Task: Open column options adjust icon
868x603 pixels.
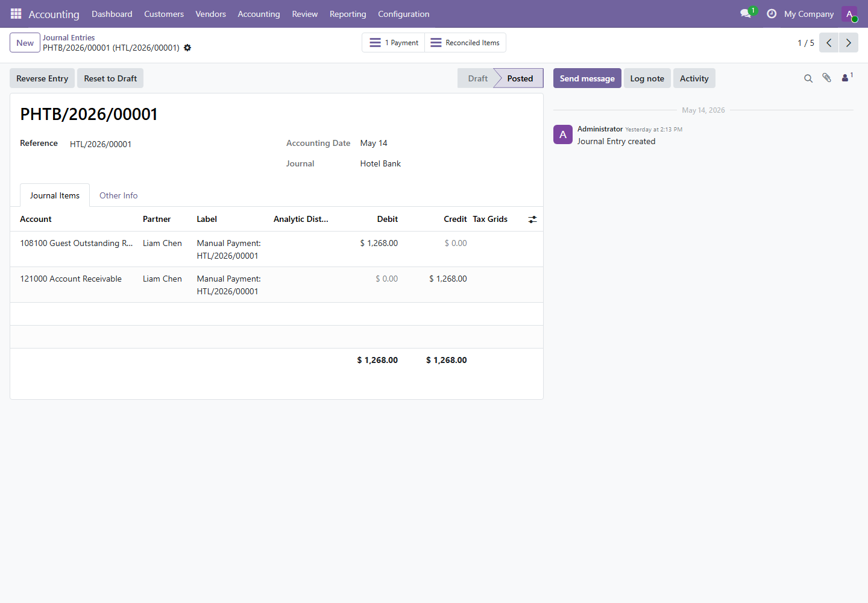Action: pos(532,219)
